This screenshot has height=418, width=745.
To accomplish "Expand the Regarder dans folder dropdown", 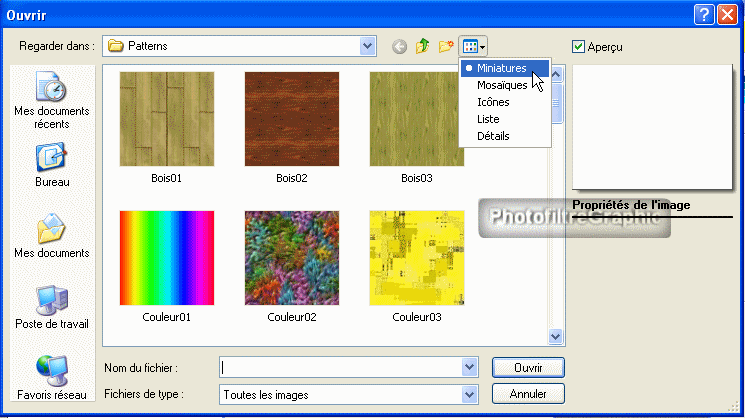I will click(x=368, y=46).
